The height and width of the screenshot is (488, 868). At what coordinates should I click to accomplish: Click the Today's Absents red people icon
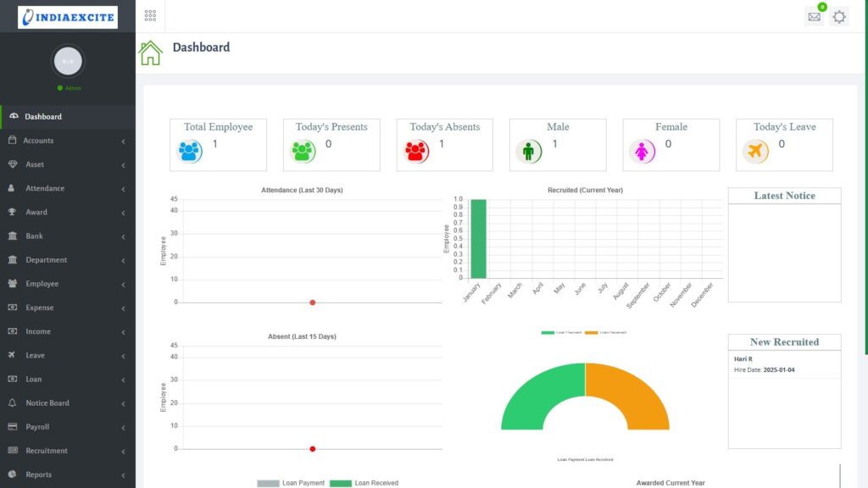pos(417,152)
